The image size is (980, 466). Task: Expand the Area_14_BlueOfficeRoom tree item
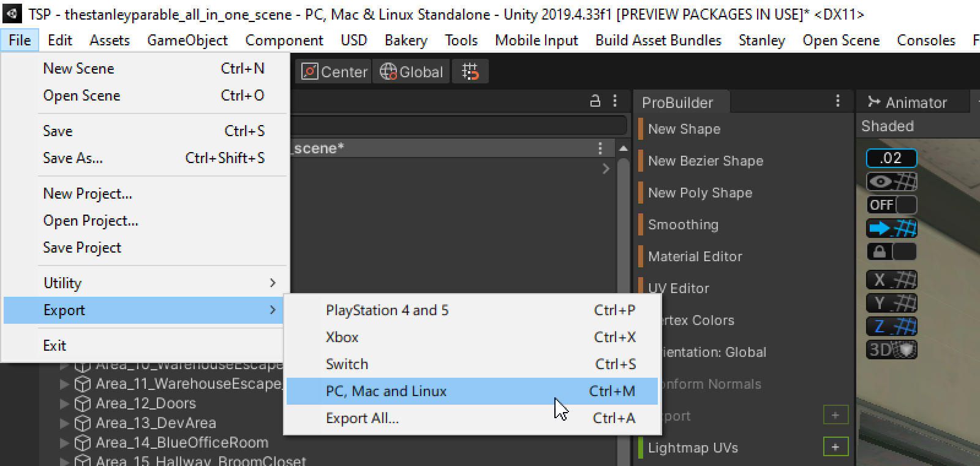[64, 443]
